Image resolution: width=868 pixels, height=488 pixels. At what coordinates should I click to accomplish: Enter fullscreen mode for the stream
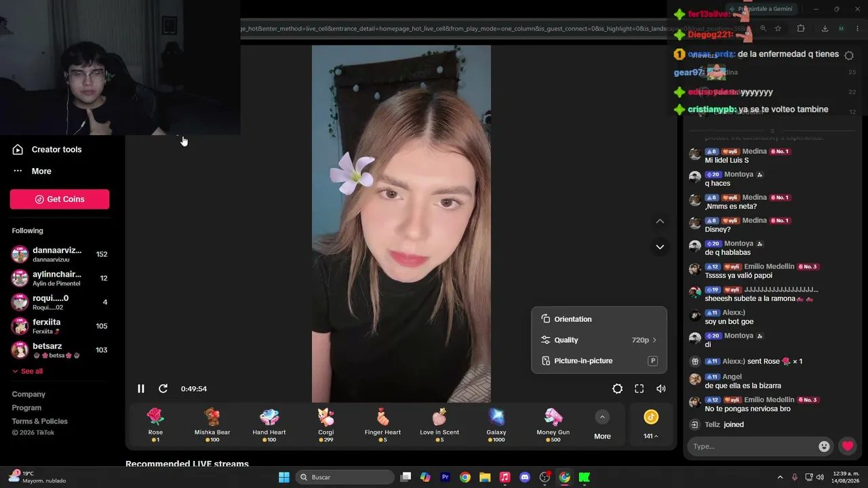[x=639, y=388]
